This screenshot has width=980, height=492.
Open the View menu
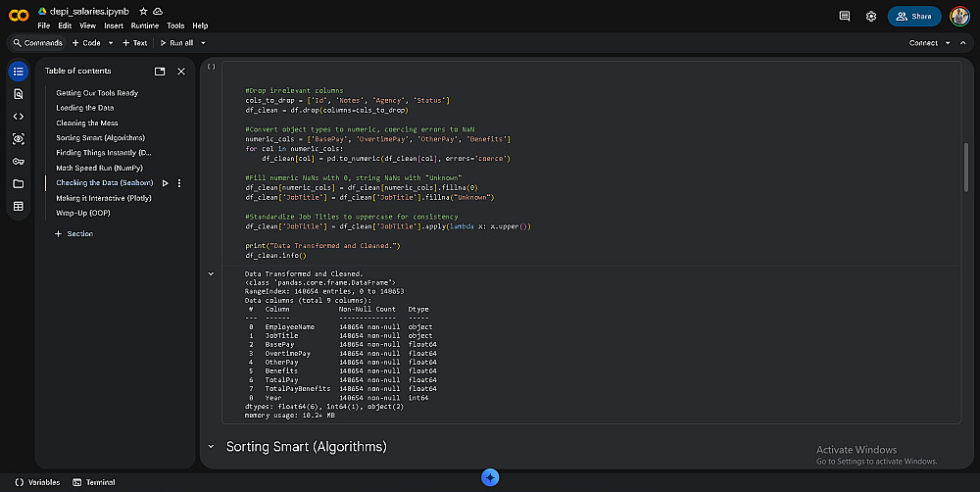[x=87, y=25]
